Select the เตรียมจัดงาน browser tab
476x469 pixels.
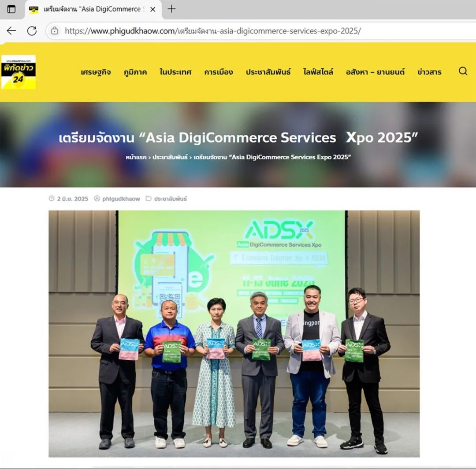93,9
